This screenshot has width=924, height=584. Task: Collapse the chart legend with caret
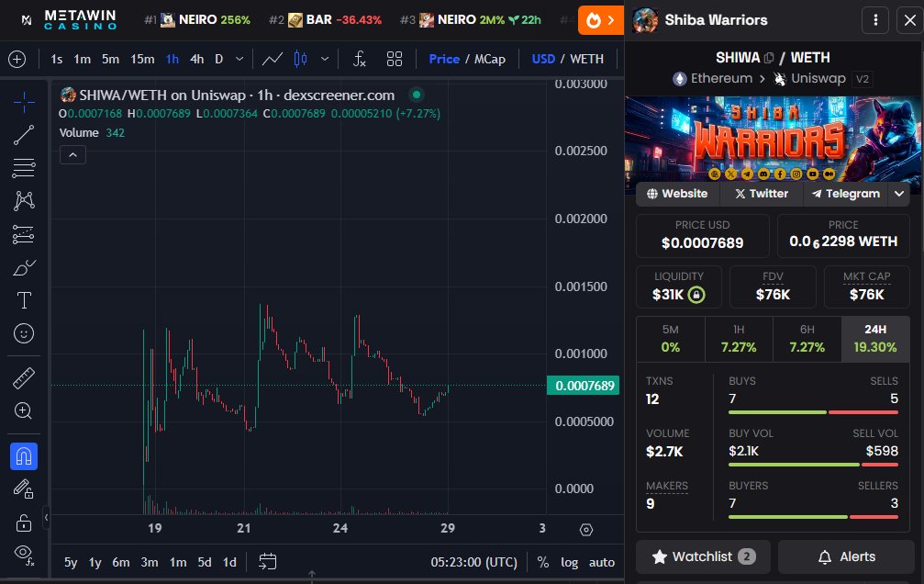point(73,155)
